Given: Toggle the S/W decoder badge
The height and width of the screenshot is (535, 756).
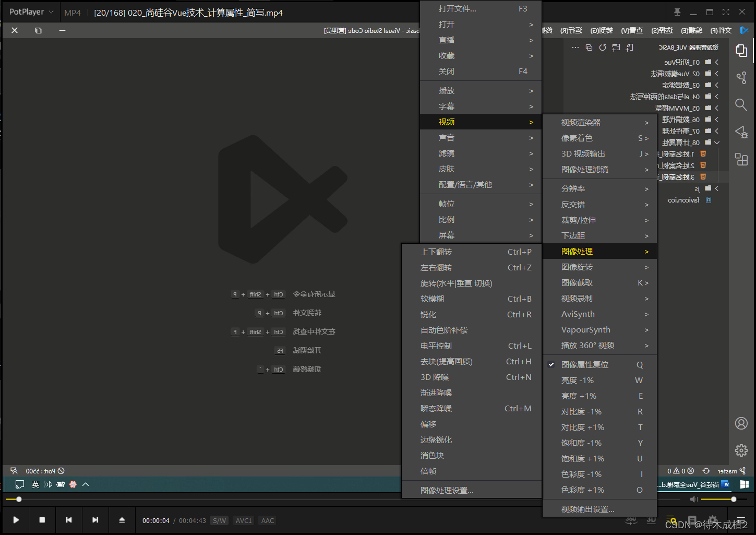Looking at the screenshot, I should pyautogui.click(x=220, y=520).
